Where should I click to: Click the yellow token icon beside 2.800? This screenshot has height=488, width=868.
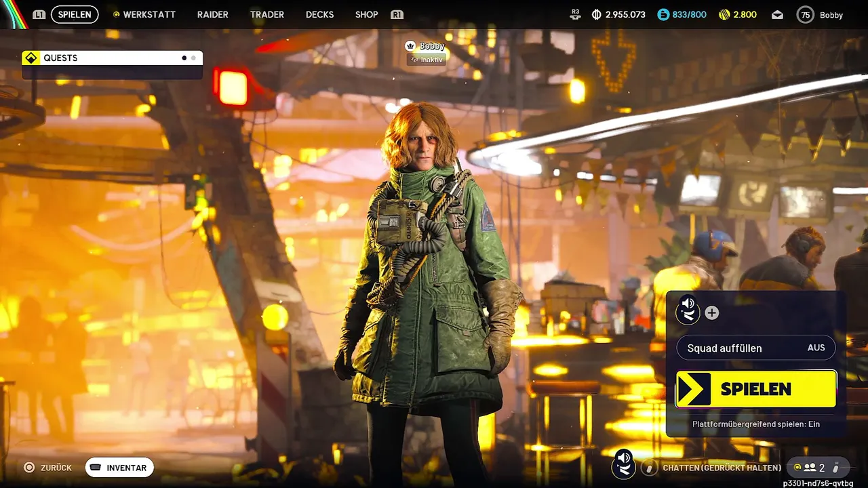coord(724,14)
